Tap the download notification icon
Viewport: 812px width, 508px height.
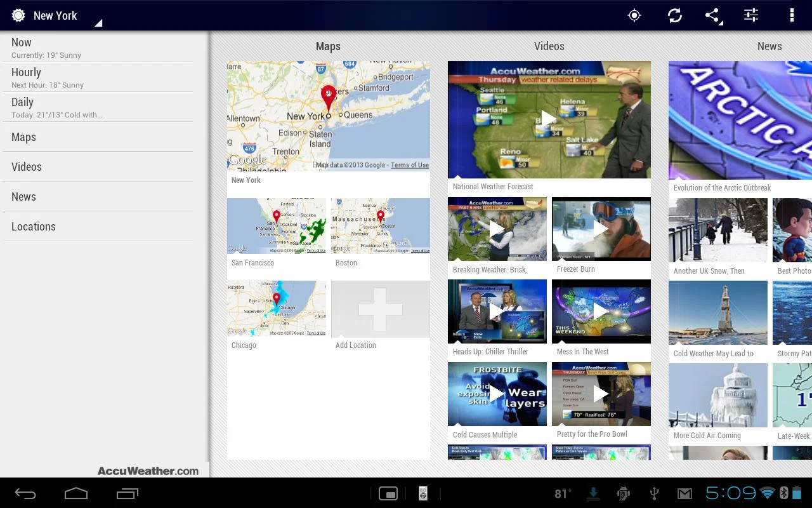click(593, 493)
